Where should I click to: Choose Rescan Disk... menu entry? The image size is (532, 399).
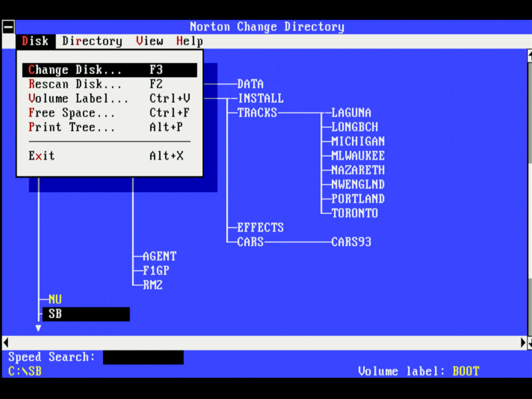pyautogui.click(x=110, y=84)
